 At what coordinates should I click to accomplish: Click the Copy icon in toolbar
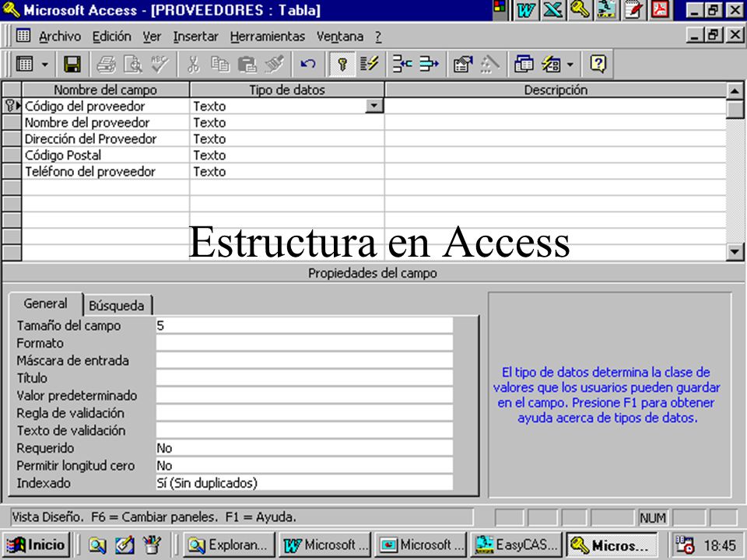point(220,65)
